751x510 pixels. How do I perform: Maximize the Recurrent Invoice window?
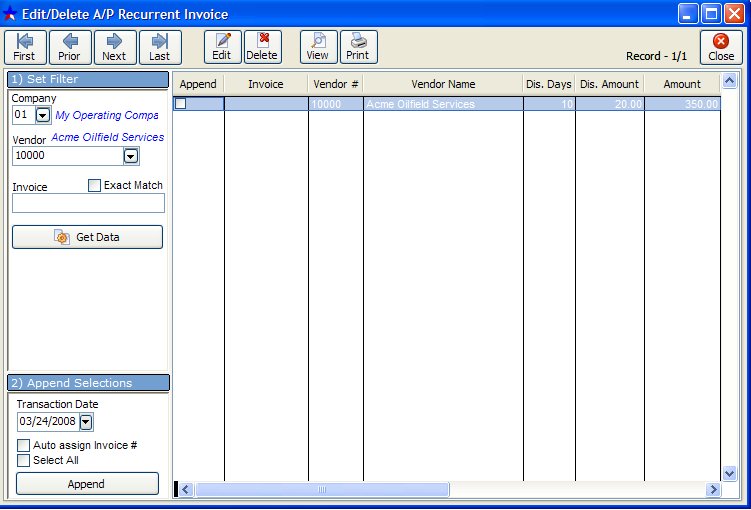[711, 14]
